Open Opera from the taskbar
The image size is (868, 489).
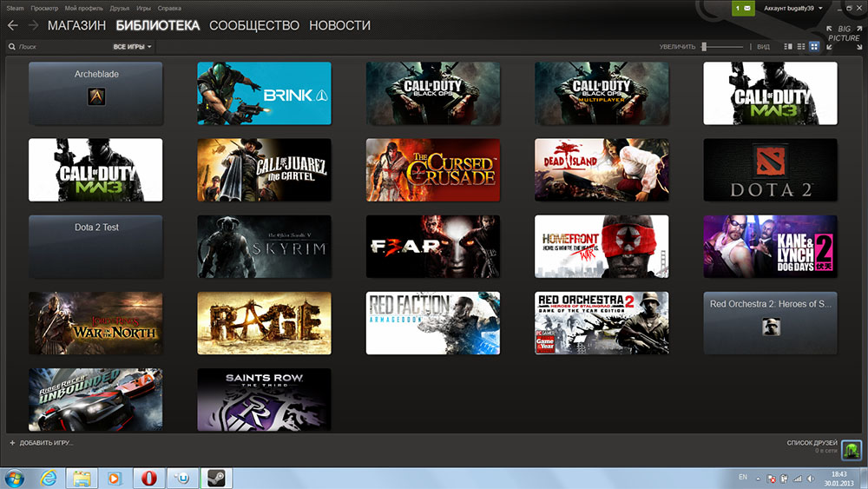(148, 478)
